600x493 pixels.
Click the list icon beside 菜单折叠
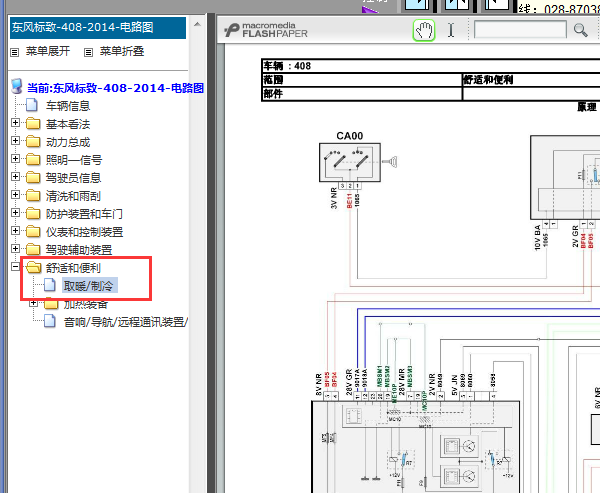point(88,52)
